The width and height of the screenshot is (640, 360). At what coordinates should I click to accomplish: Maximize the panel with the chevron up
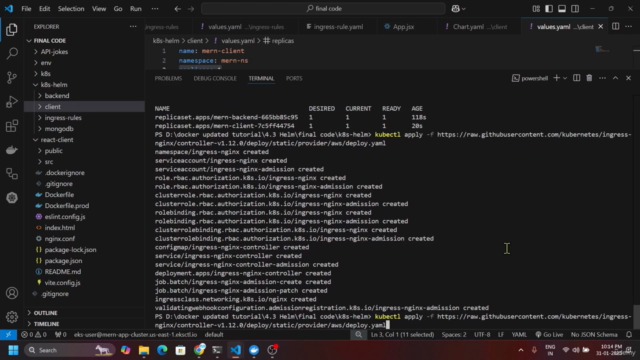[x=616, y=78]
